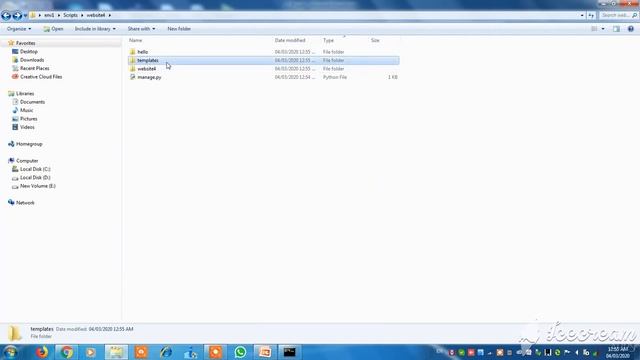Open Google Chrome from the taskbar

pyautogui.click(x=67, y=352)
